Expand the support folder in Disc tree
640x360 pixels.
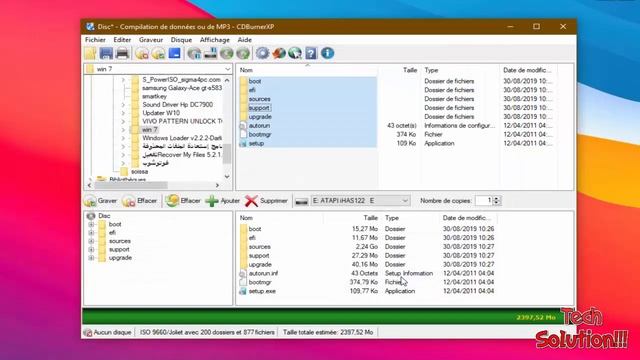(91, 250)
